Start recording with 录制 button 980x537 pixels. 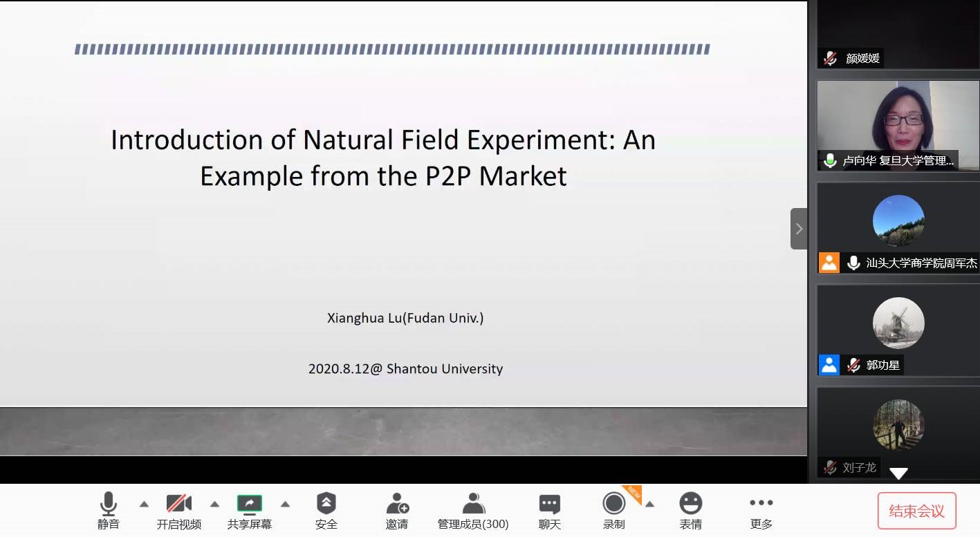(x=613, y=510)
